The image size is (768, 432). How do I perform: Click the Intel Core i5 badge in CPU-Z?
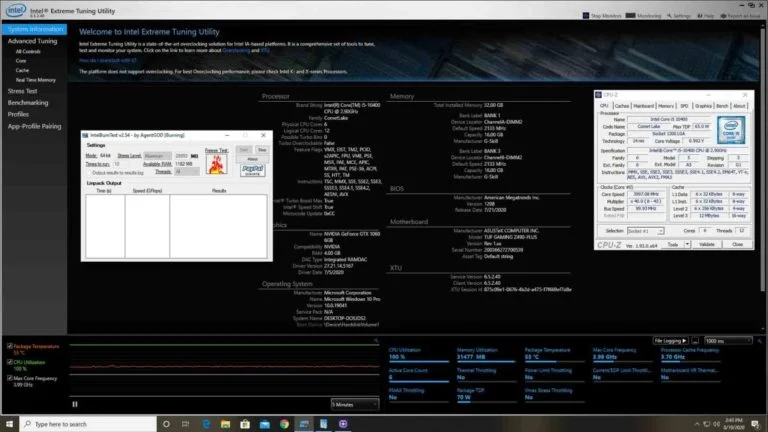tap(731, 130)
